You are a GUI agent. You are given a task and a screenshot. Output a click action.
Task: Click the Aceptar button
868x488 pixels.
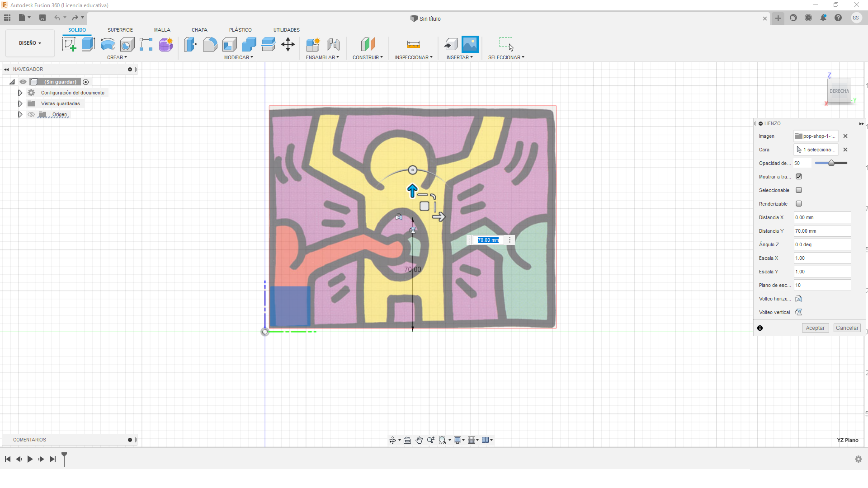coord(815,328)
